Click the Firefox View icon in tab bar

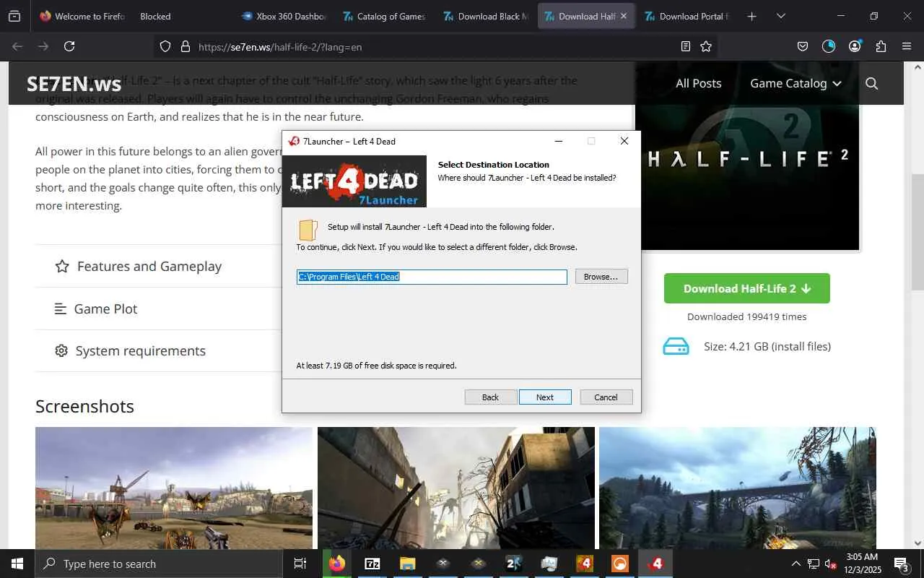coord(14,16)
